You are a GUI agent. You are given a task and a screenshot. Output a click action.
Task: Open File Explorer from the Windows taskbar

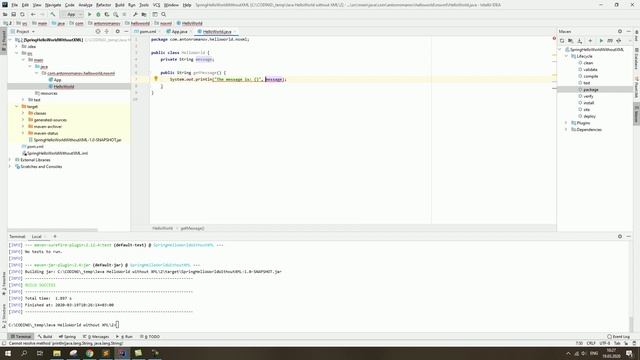57,353
